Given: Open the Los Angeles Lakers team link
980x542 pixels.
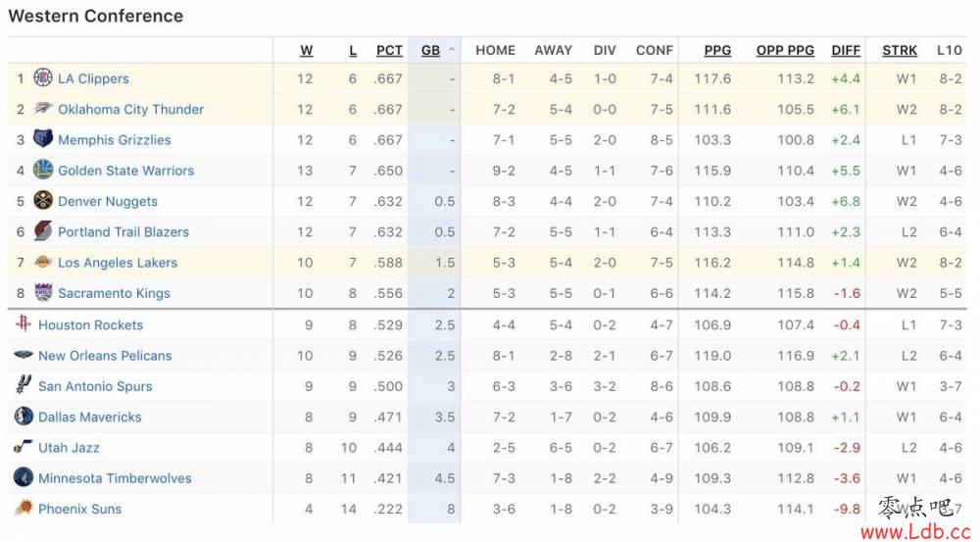Looking at the screenshot, I should [118, 263].
